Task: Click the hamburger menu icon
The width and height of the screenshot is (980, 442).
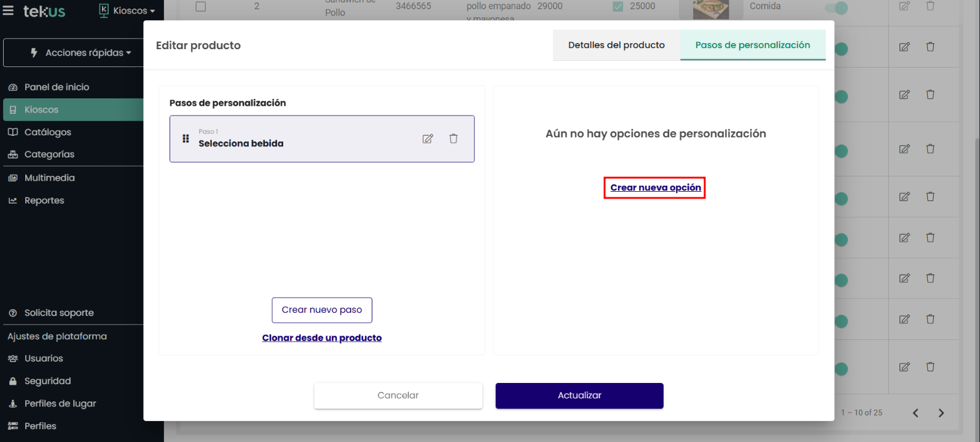Action: [x=8, y=10]
